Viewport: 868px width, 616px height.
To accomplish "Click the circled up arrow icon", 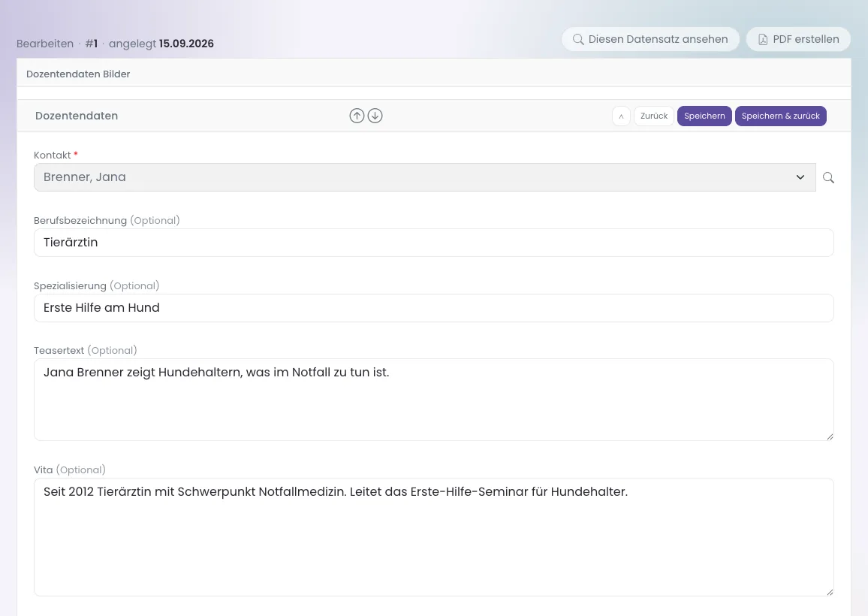I will click(x=357, y=116).
